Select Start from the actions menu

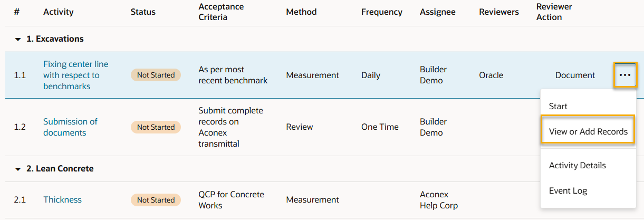point(558,106)
